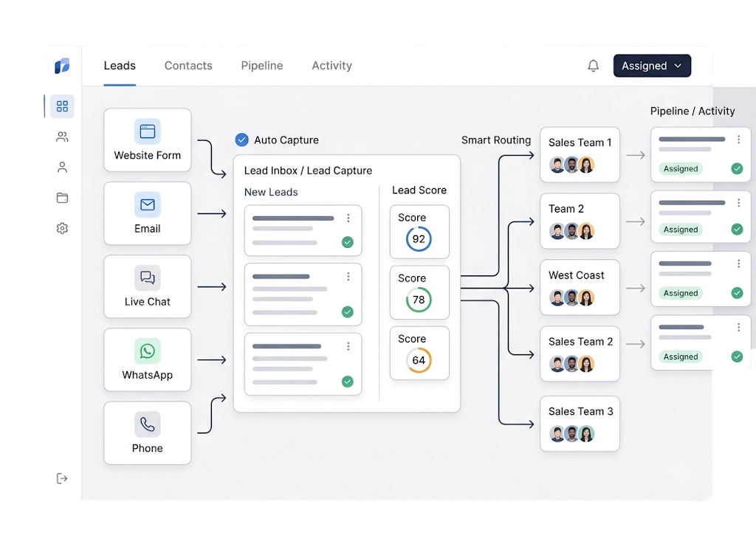Open kebab menu on fourth pipeline card
The width and height of the screenshot is (756, 547).
738,327
